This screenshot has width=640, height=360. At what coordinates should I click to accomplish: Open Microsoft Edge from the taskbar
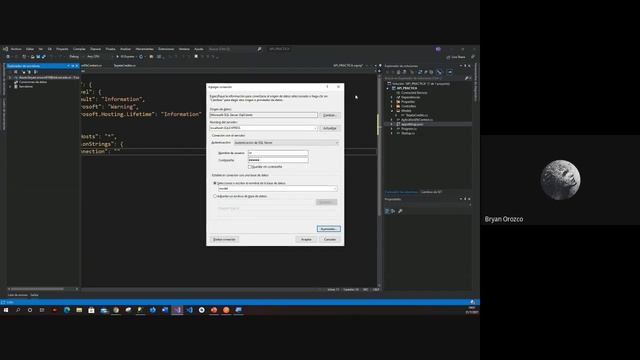(x=67, y=310)
